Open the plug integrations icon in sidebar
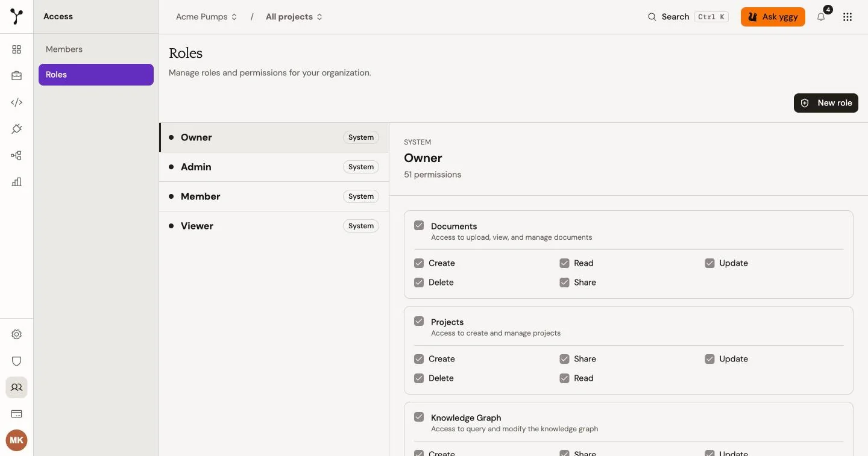Screen dimensions: 868x456 point(17,129)
